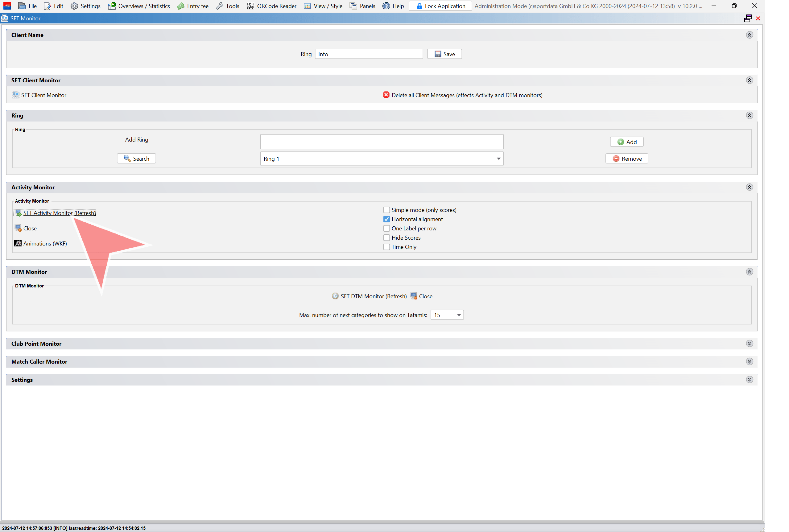789x532 pixels.
Task: Open the SET Client Monitor link
Action: (43, 95)
